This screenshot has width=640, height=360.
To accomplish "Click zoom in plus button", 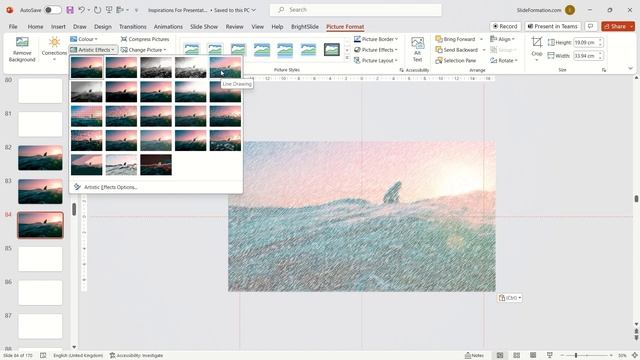I will [611, 356].
